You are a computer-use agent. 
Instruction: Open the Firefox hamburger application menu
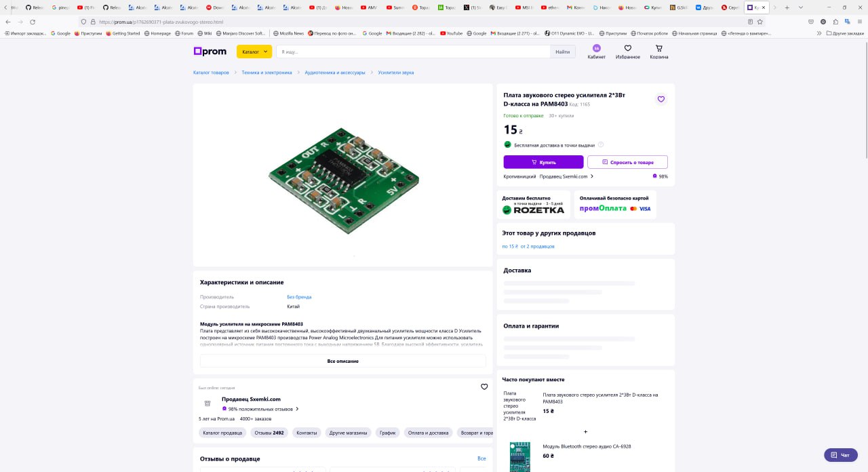point(859,22)
